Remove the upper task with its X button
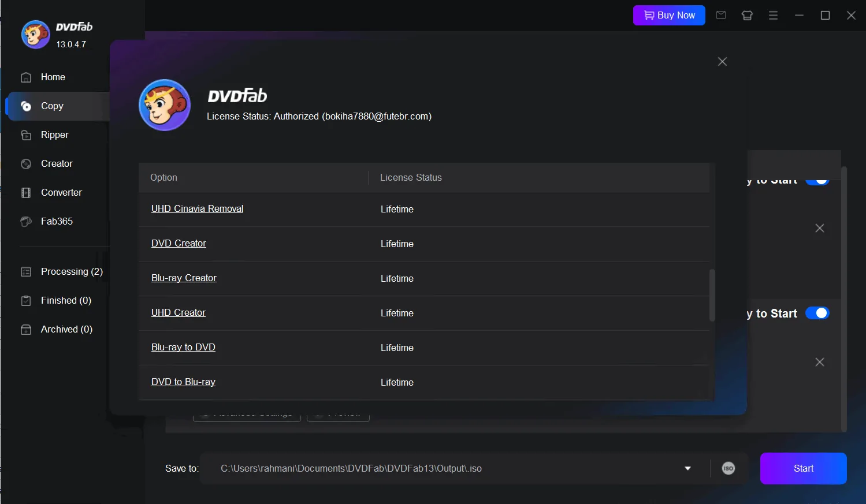Image resolution: width=866 pixels, height=504 pixels. 820,229
